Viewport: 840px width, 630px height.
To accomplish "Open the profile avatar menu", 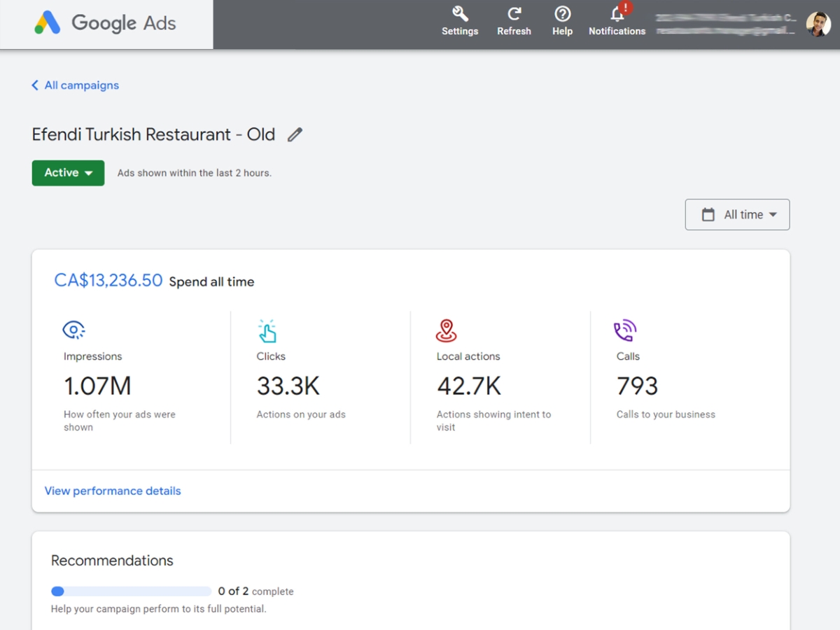I will pos(818,23).
